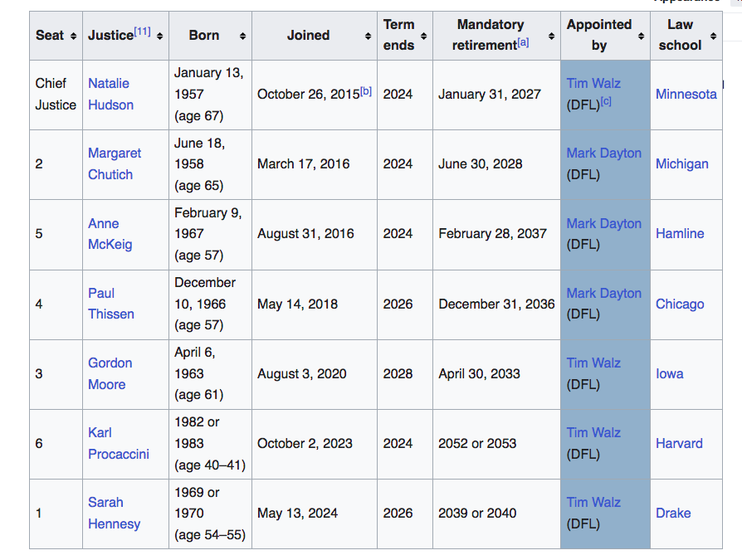The width and height of the screenshot is (742, 560).
Task: Open Natalie Hudson's article link
Action: click(110, 94)
